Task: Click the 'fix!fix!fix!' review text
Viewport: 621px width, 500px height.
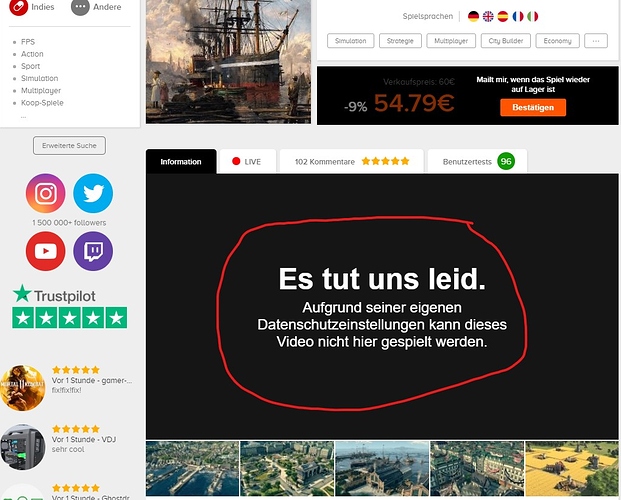Action: pos(67,390)
